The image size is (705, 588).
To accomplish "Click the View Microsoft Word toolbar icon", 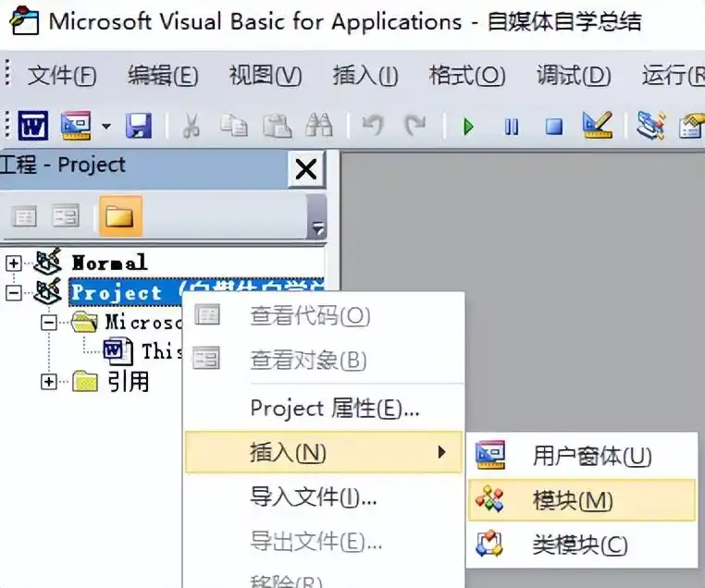I will (x=32, y=125).
